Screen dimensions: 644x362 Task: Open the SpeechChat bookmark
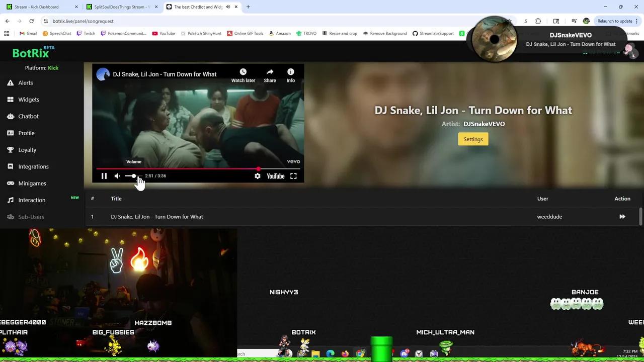[x=57, y=34]
